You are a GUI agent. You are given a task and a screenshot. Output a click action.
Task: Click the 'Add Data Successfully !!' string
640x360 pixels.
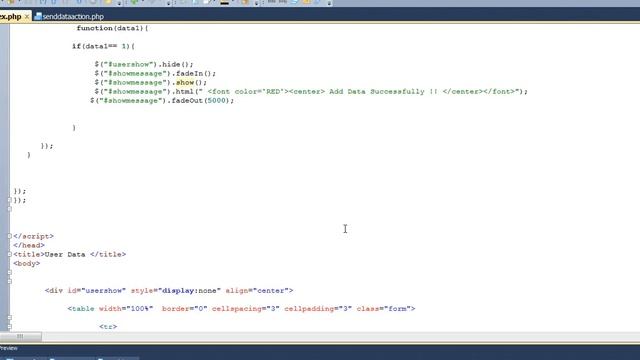383,91
